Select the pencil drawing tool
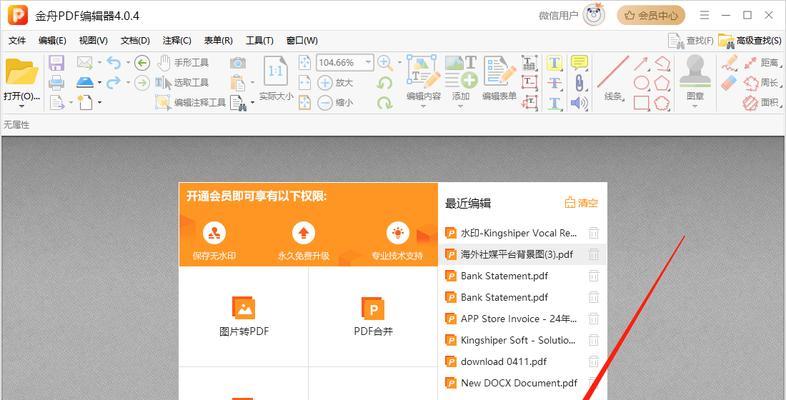 pos(729,63)
